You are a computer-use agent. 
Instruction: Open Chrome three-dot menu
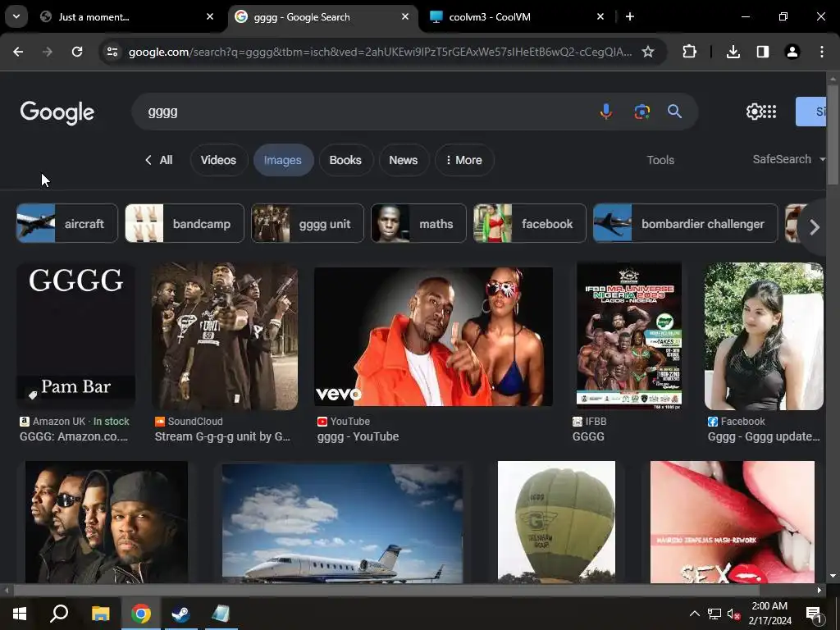pos(822,52)
